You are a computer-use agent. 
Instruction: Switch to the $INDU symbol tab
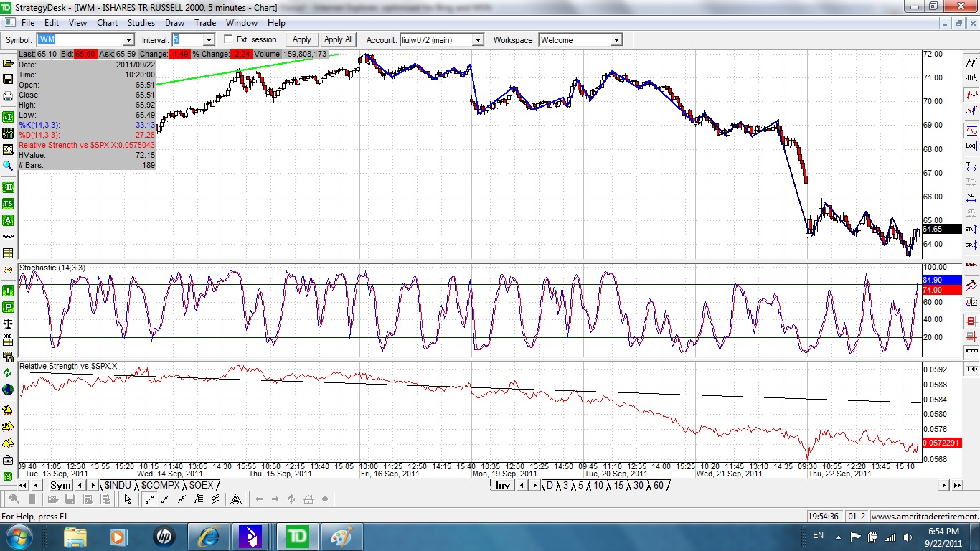tap(118, 486)
